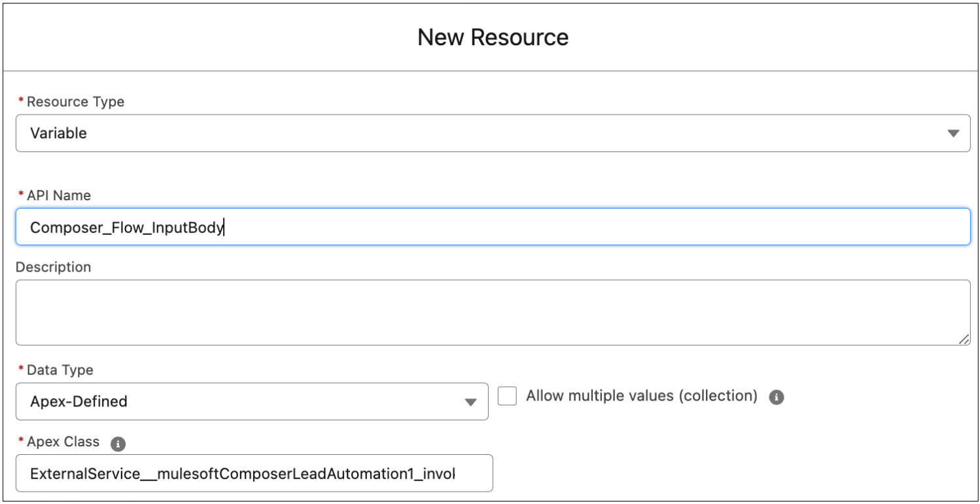980x504 pixels.
Task: Click info icon beside Allow multiple values
Action: pyautogui.click(x=777, y=397)
